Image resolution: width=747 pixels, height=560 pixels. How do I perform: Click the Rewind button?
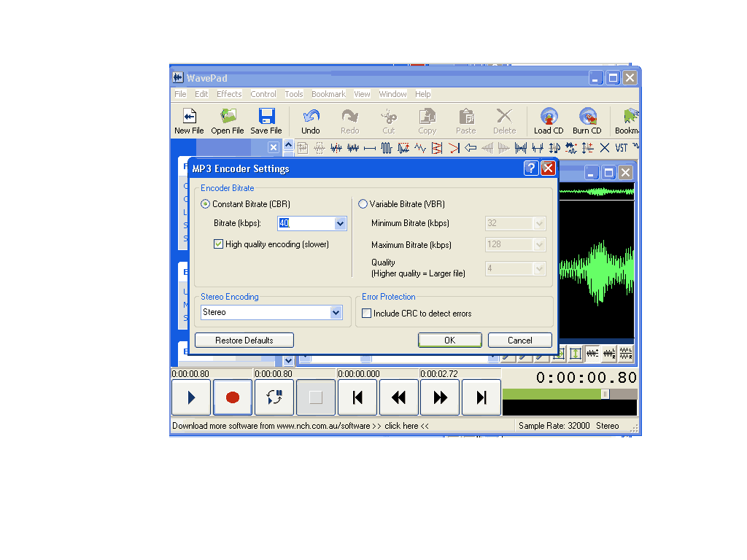pyautogui.click(x=398, y=397)
